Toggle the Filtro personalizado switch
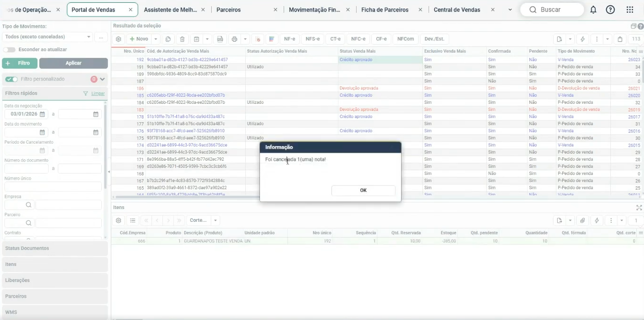This screenshot has height=320, width=644. click(x=11, y=79)
